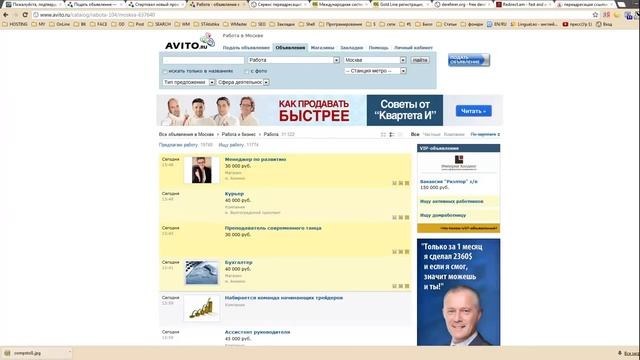Open the 'Менеджер по развитию' listing

coord(256,160)
